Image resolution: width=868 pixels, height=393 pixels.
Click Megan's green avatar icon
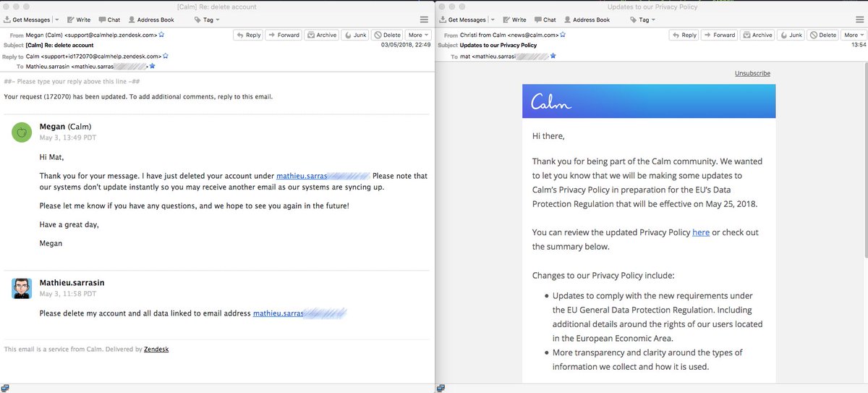[x=22, y=132]
